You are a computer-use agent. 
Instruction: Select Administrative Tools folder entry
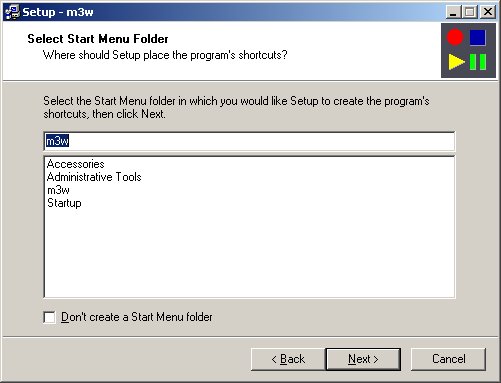click(x=94, y=177)
